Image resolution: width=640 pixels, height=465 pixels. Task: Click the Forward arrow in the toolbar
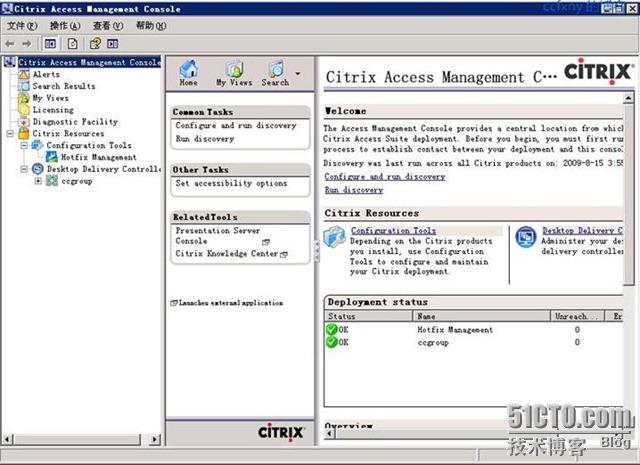pyautogui.click(x=27, y=43)
